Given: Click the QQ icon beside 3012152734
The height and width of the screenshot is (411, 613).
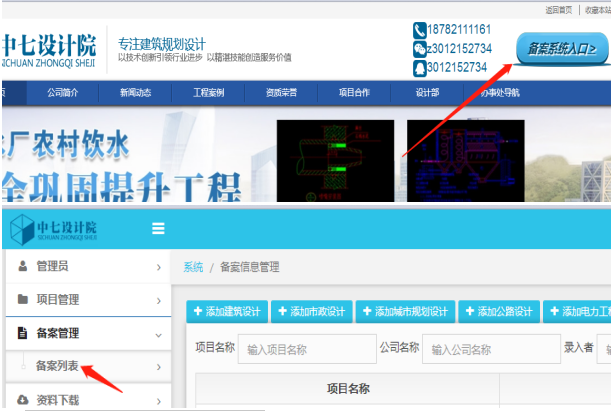Looking at the screenshot, I should point(419,68).
